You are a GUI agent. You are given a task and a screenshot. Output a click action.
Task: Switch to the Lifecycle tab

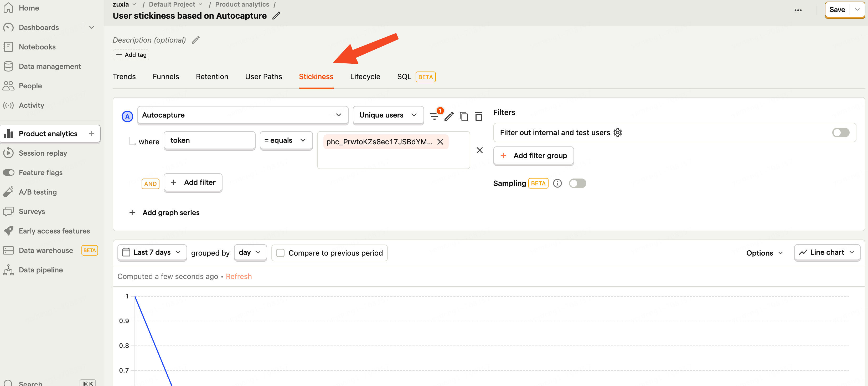tap(365, 77)
